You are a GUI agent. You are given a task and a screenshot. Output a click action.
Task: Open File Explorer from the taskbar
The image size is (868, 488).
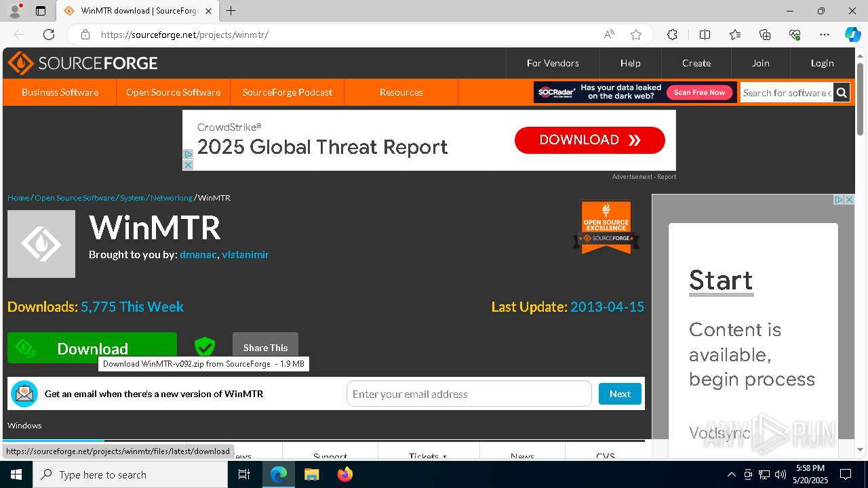311,474
